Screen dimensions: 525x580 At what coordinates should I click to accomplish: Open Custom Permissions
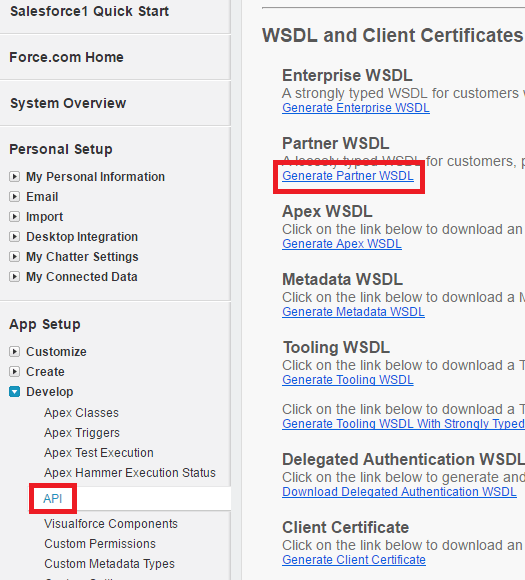point(100,544)
